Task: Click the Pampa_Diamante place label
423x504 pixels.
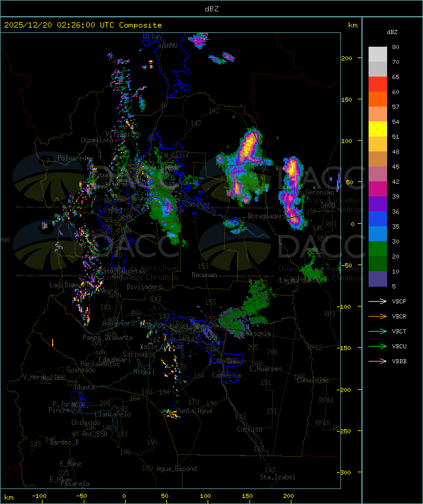Action: (x=108, y=338)
